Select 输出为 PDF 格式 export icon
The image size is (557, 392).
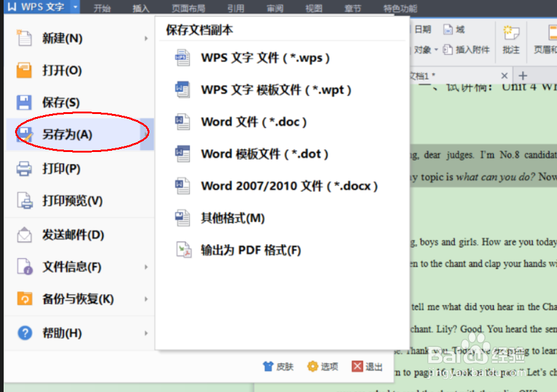184,248
